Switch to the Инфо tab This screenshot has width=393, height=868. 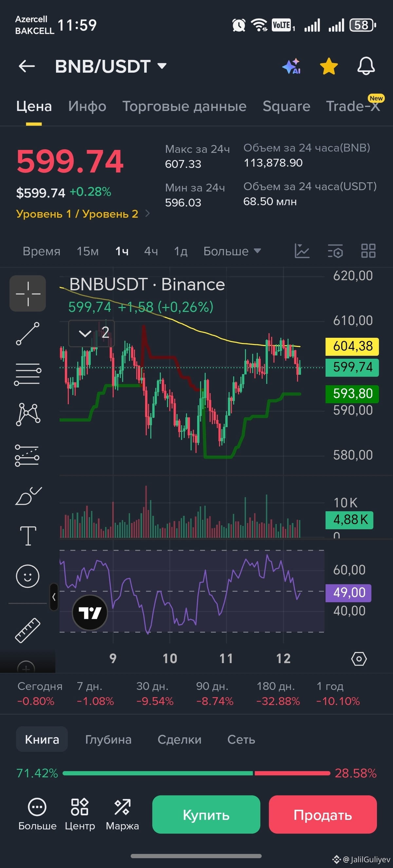[87, 106]
